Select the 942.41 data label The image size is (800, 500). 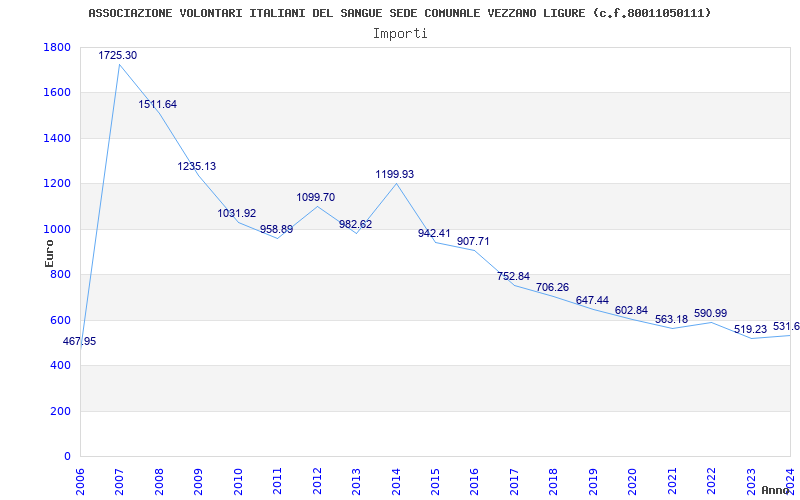434,233
